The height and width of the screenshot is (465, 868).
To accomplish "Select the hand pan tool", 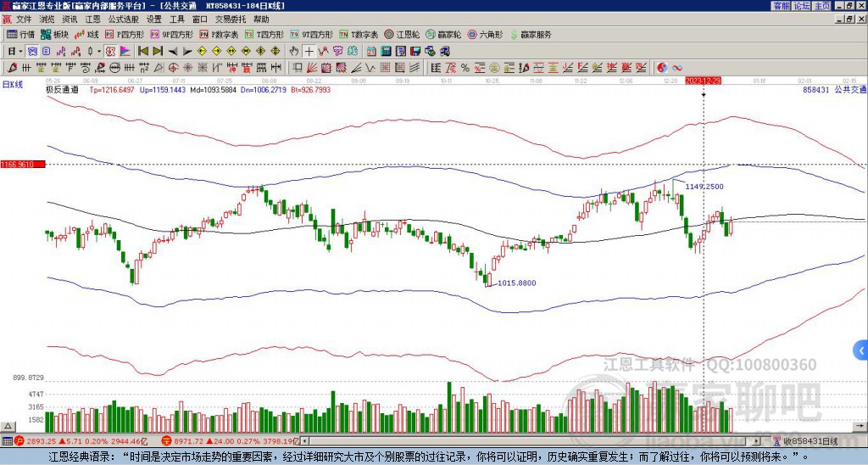I will [x=294, y=52].
